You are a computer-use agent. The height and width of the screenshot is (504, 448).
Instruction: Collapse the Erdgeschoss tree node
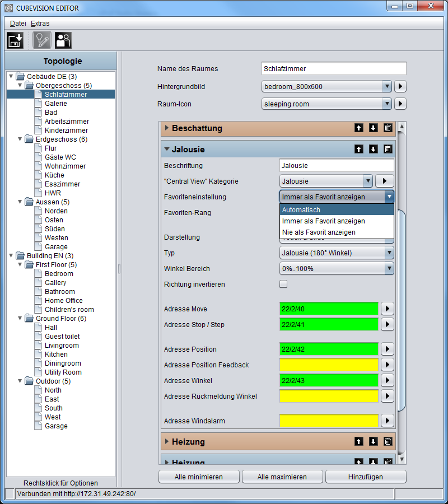tap(20, 139)
